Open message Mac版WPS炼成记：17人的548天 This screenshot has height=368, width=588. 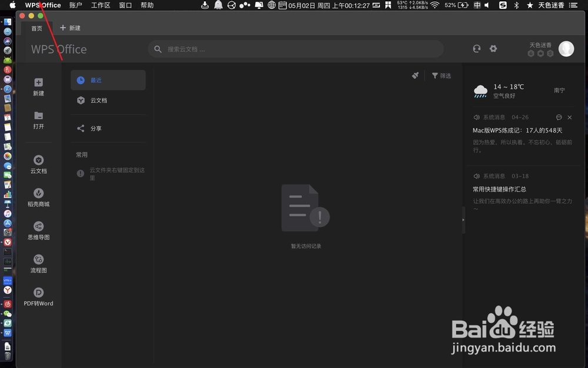pos(517,130)
